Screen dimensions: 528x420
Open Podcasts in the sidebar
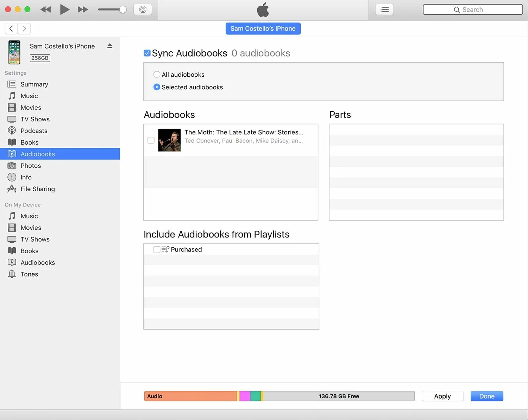(x=60, y=131)
